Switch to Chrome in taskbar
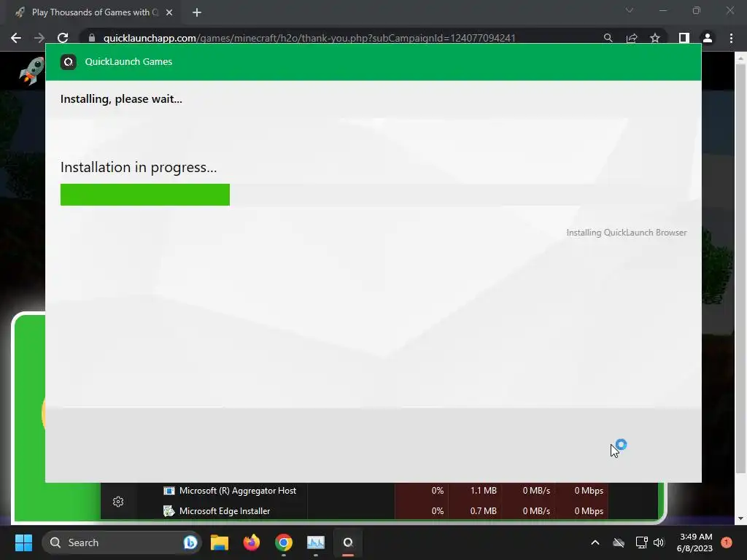 point(284,542)
